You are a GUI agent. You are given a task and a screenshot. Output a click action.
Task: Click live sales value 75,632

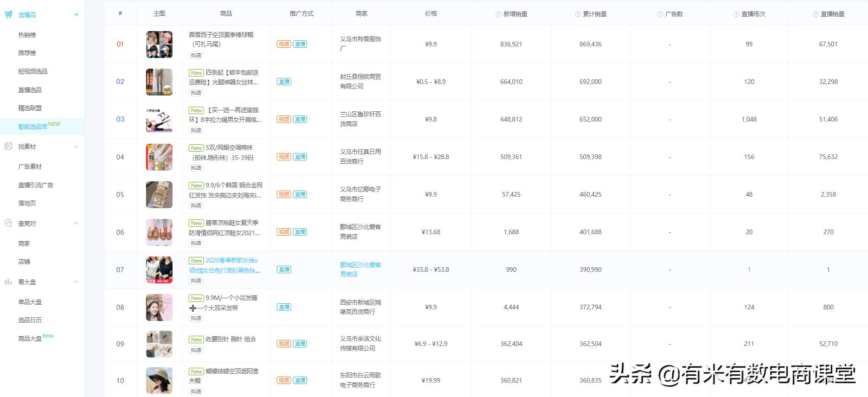tap(828, 157)
